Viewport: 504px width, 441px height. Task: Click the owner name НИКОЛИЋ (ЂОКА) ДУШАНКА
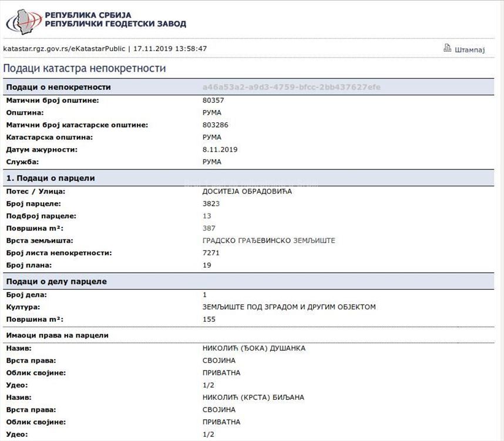coord(254,348)
